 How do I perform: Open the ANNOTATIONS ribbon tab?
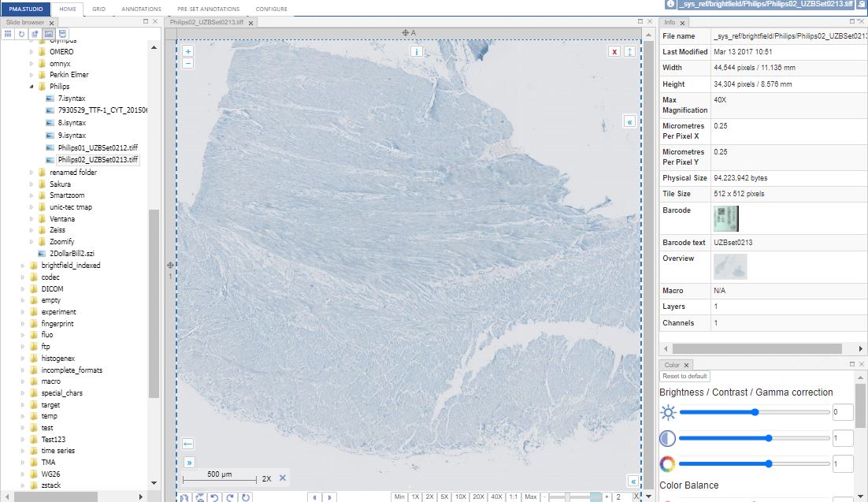[142, 9]
